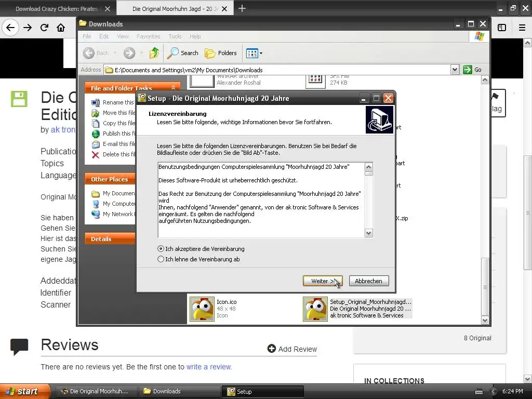Open the address bar dropdown arrow
532x399 pixels.
click(455, 70)
